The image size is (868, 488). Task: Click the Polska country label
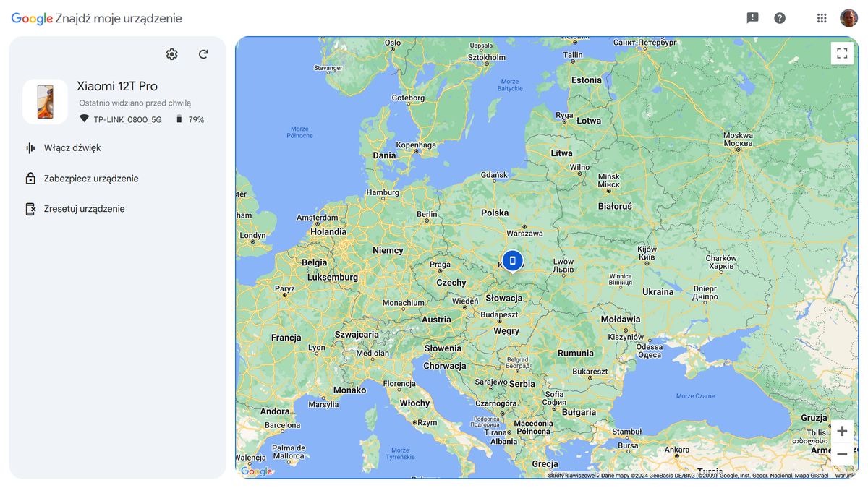[x=495, y=213]
